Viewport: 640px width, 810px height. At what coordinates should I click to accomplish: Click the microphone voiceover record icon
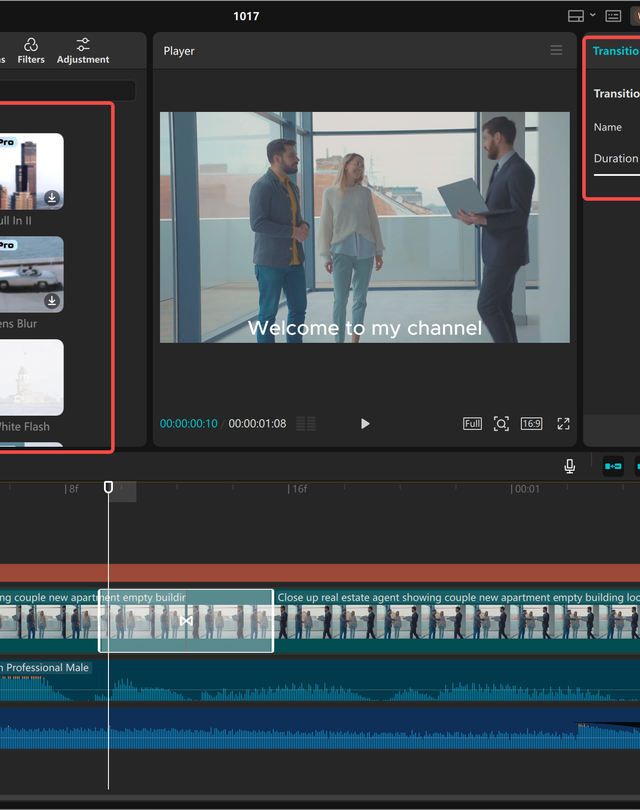click(x=569, y=466)
